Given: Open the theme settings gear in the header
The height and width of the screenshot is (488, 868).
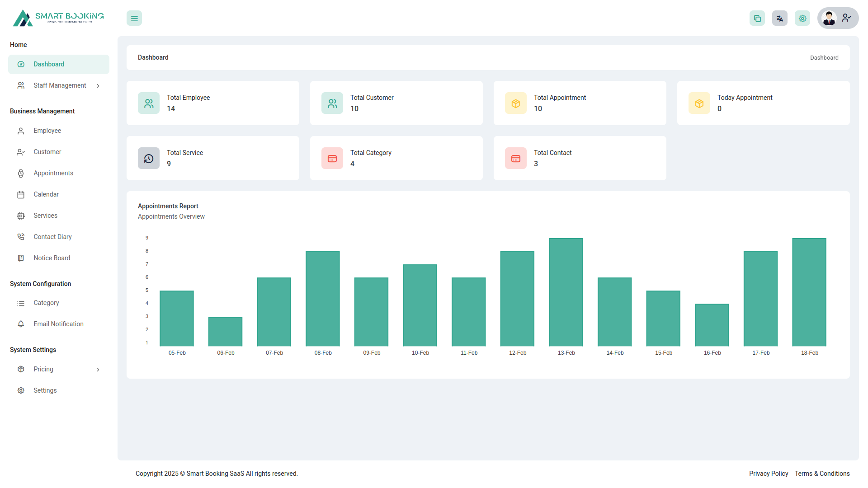Looking at the screenshot, I should tap(802, 18).
